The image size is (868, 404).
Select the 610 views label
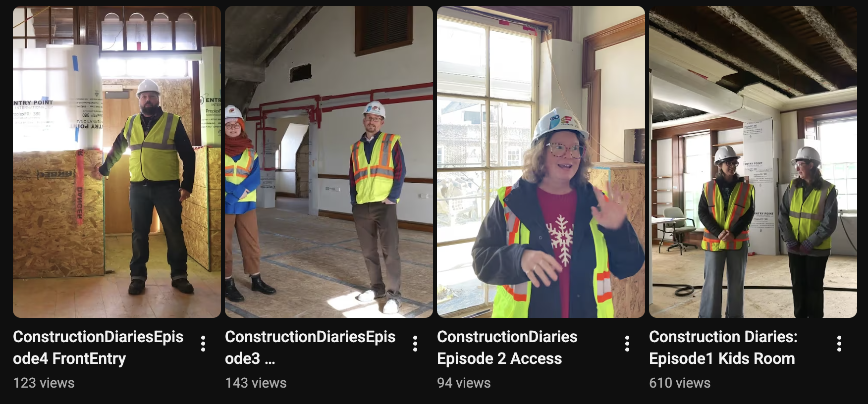point(680,383)
